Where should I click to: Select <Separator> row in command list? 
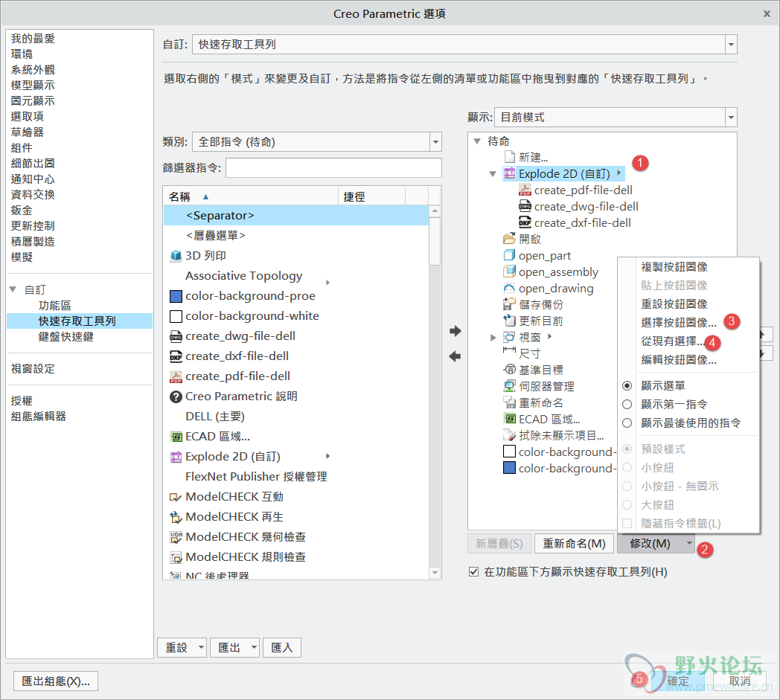pyautogui.click(x=296, y=215)
